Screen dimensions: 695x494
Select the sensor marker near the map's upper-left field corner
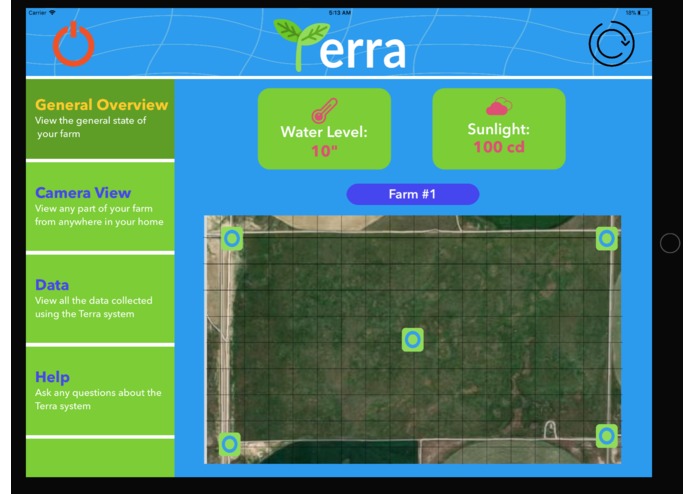tap(232, 239)
